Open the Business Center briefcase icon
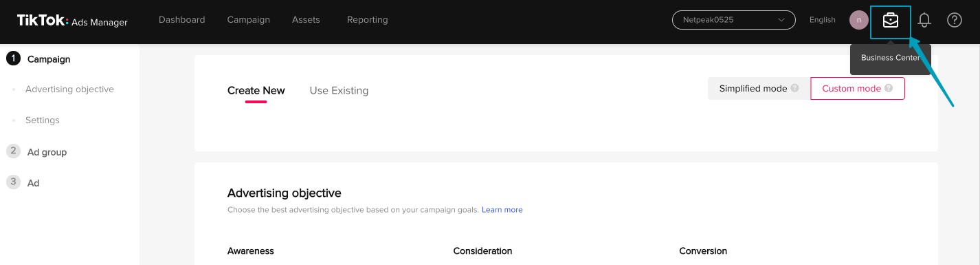 (x=890, y=21)
